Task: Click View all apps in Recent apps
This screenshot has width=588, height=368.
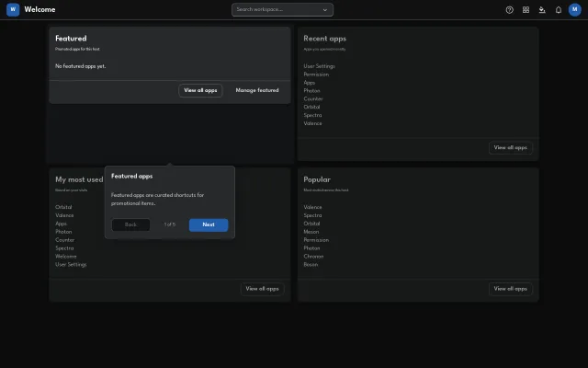Action: pos(511,147)
